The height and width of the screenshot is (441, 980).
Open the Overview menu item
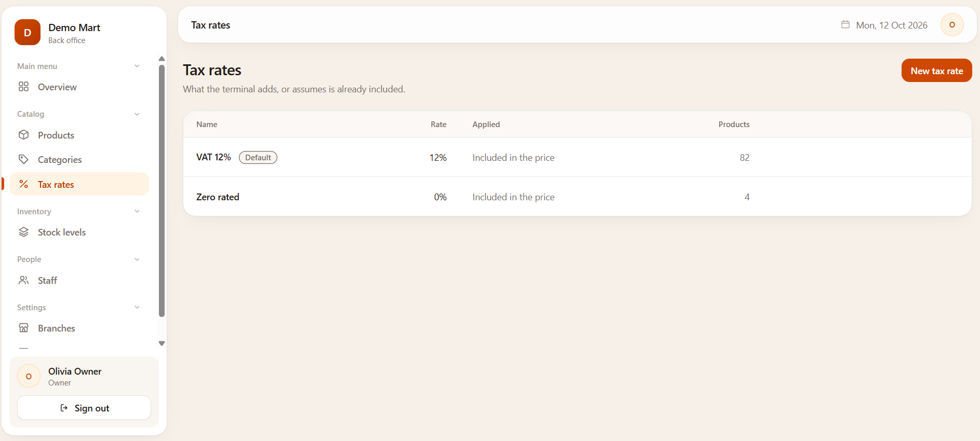click(x=79, y=87)
